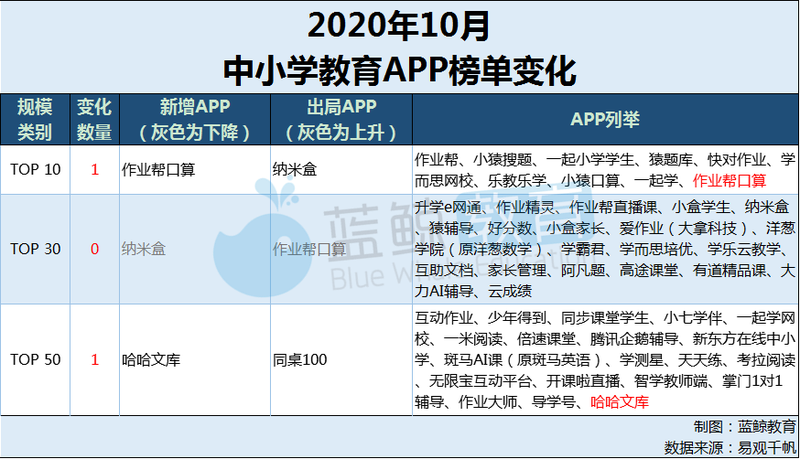Click red '哈哈文库' in TOP 50 app list
This screenshot has height=459, width=800.
pos(620,402)
